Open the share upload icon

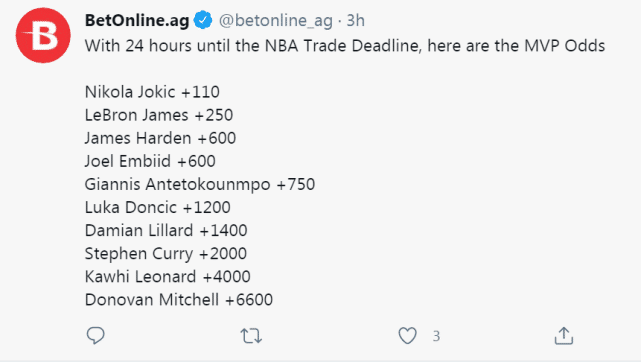(x=564, y=336)
